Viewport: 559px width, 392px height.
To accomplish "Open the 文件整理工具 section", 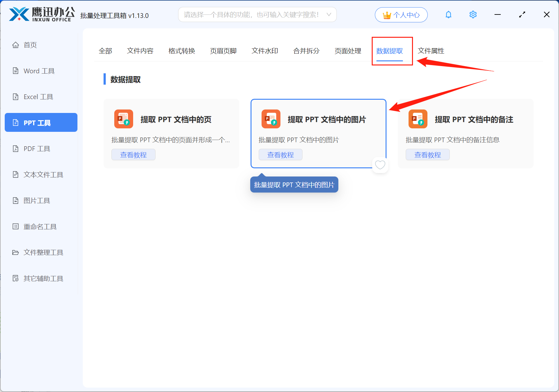I will [43, 252].
